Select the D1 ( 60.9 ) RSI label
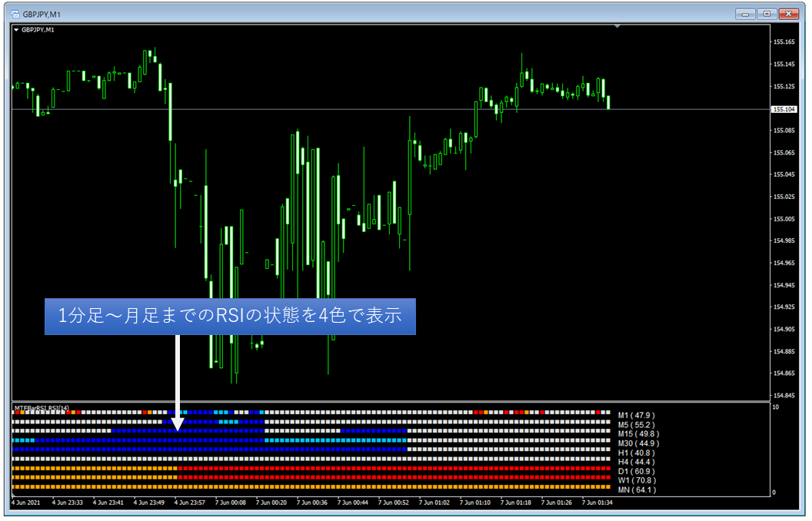Screen dimensions: 812x521 coord(637,471)
